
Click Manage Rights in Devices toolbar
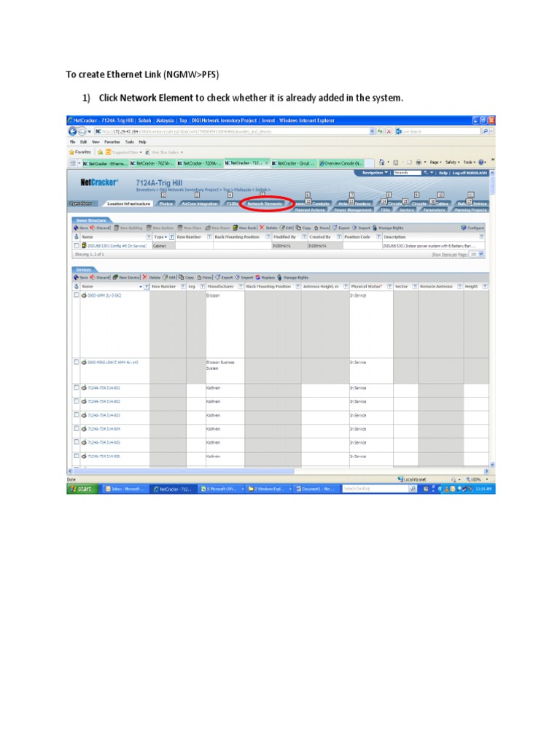click(293, 277)
